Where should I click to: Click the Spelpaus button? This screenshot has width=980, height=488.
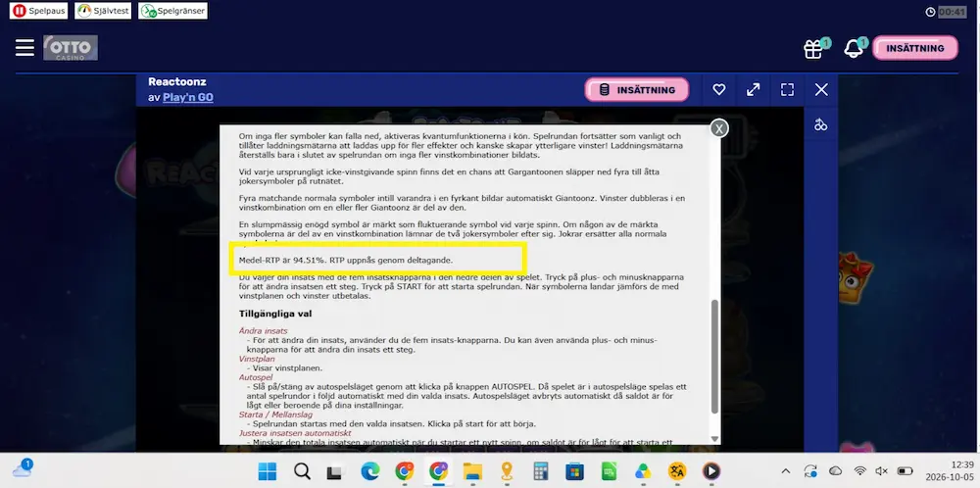38,11
